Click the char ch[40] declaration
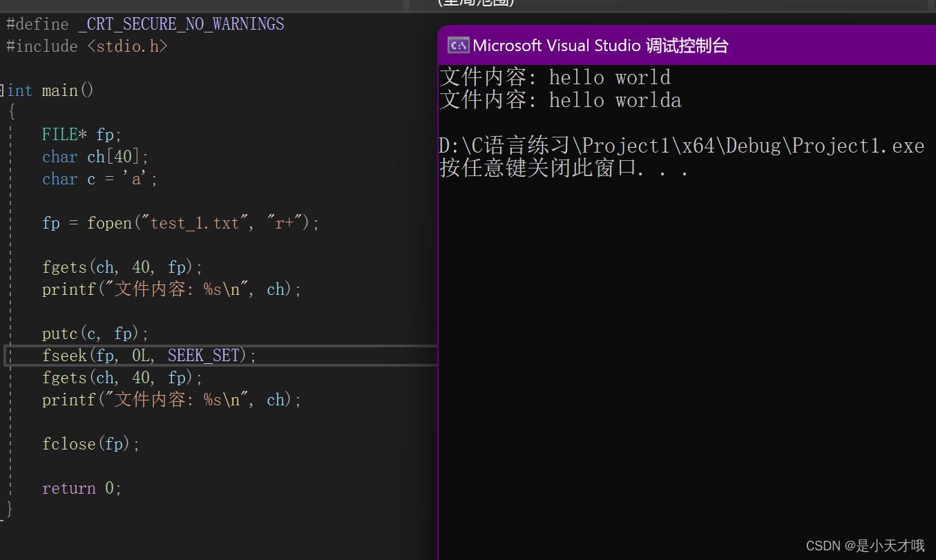 coord(95,157)
